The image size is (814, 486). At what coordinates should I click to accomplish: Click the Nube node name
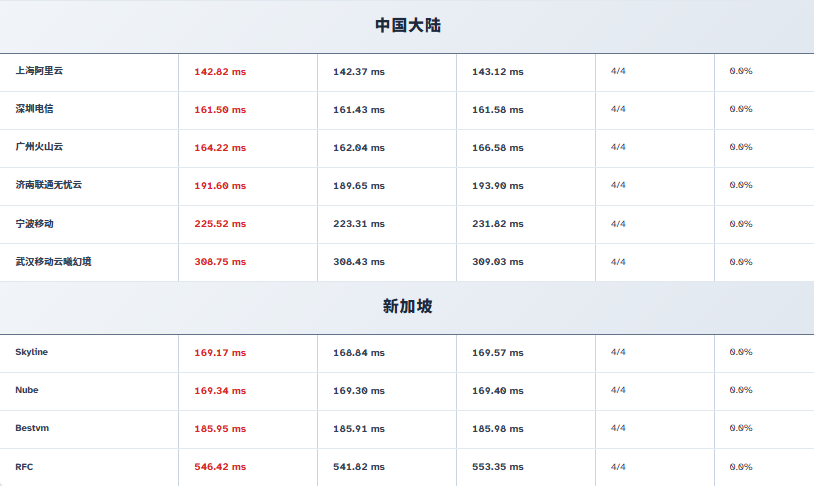point(27,390)
